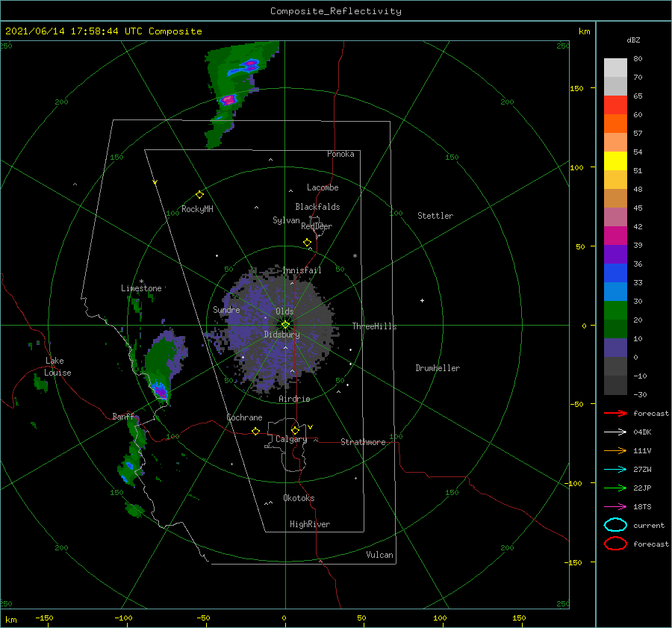Click the Airdrie label

tap(294, 399)
